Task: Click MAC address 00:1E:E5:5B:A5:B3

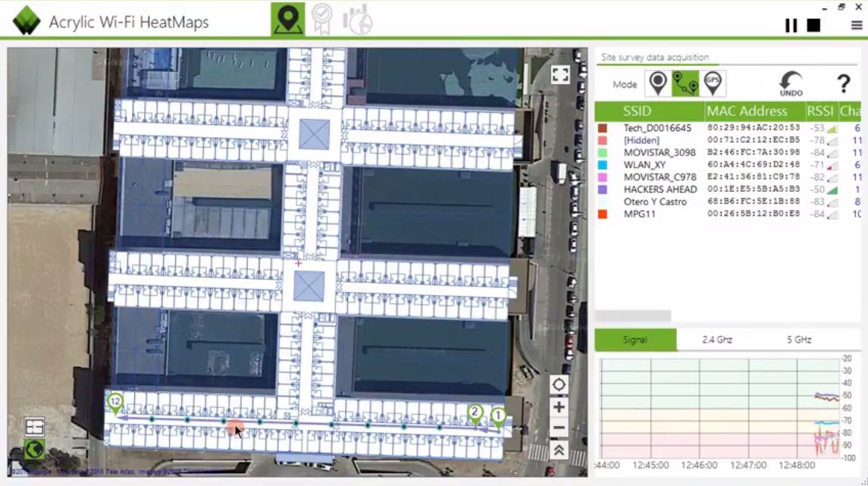Action: [x=754, y=189]
